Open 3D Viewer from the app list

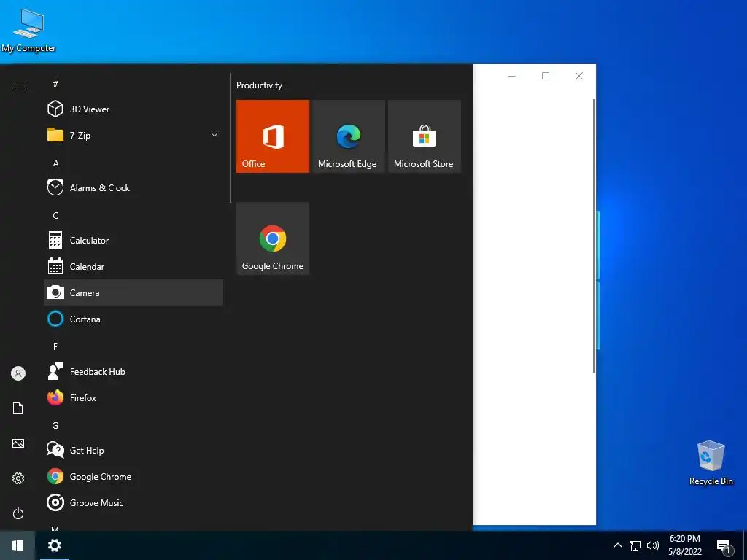(x=133, y=109)
